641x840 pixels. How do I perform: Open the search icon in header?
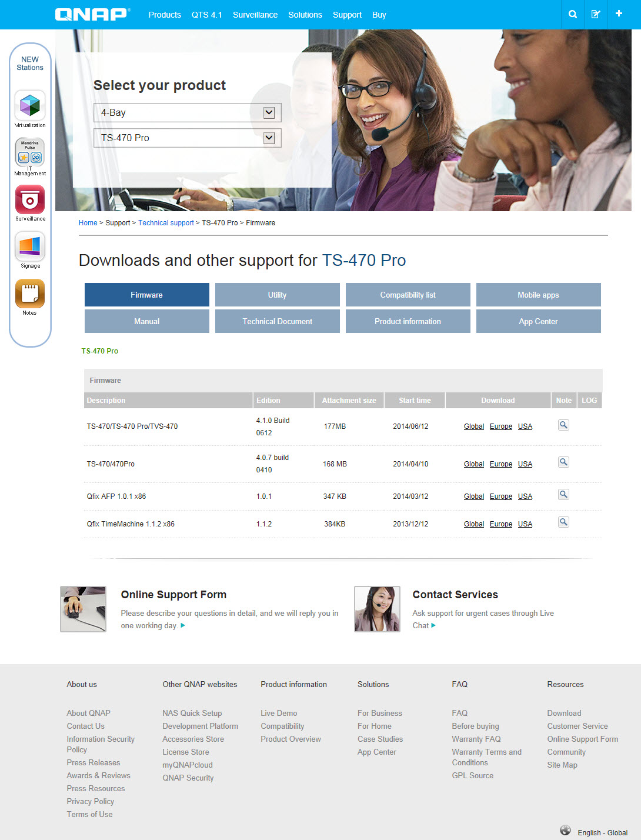click(573, 14)
